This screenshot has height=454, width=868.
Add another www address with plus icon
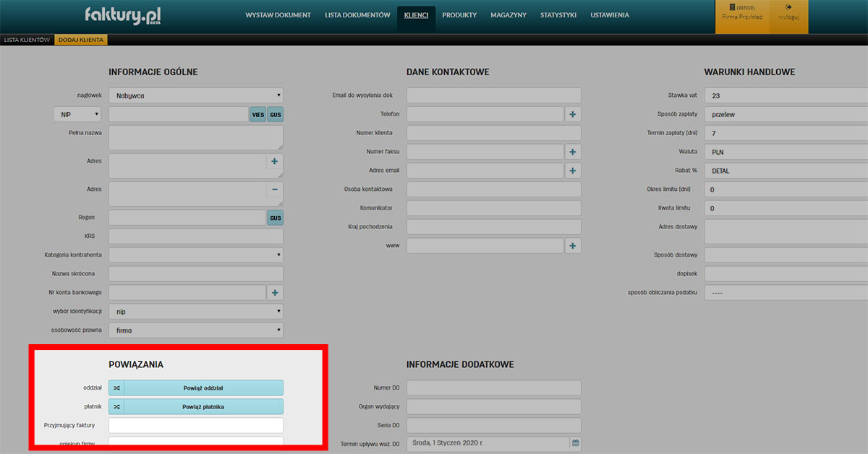click(573, 246)
